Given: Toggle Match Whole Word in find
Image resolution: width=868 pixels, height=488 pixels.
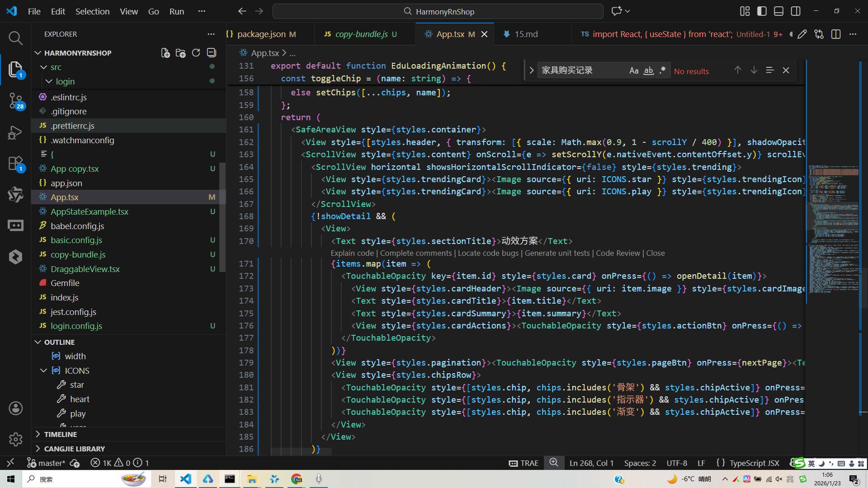Looking at the screenshot, I should 648,70.
